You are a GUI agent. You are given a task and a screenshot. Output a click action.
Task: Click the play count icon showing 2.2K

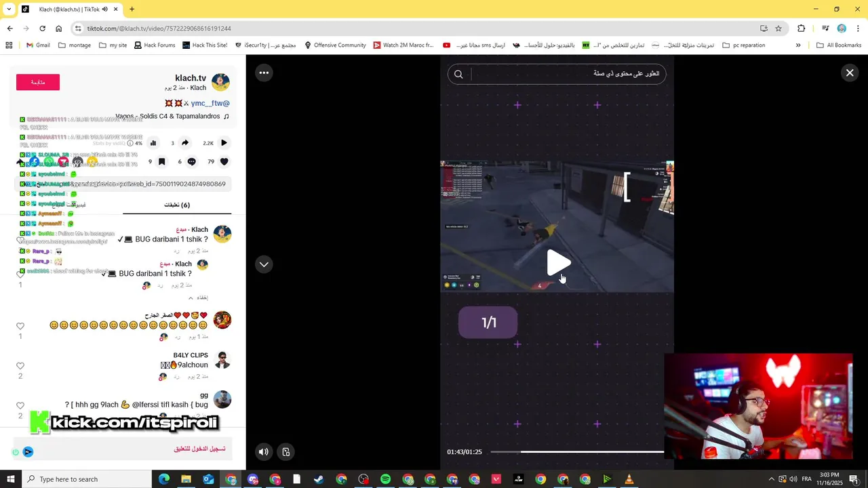[224, 143]
